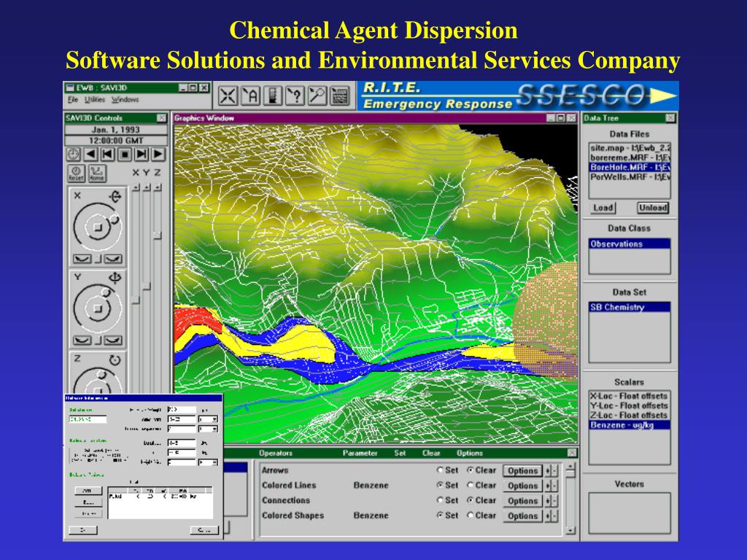Viewport: 747px width, 560px height.
Task: Open the File menu
Action: coord(73,99)
